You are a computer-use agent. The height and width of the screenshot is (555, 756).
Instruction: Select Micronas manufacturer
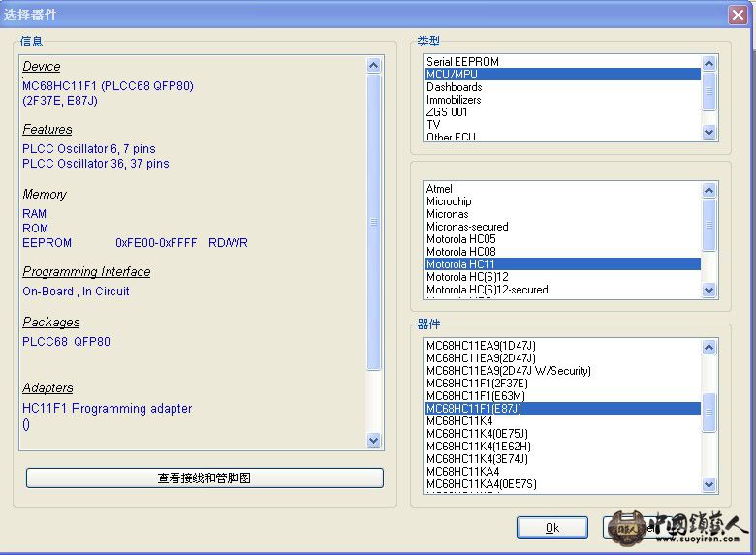(562, 213)
